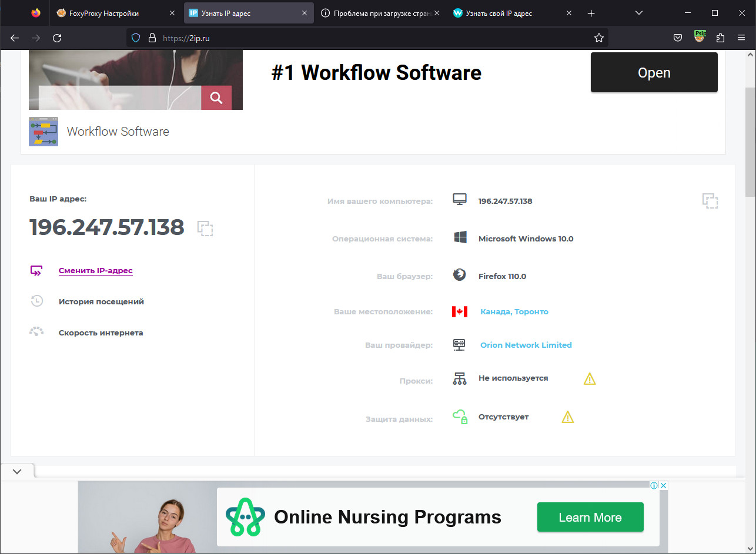756x554 pixels.
Task: Click the Firefox browser icon in the info list
Action: coord(460,275)
